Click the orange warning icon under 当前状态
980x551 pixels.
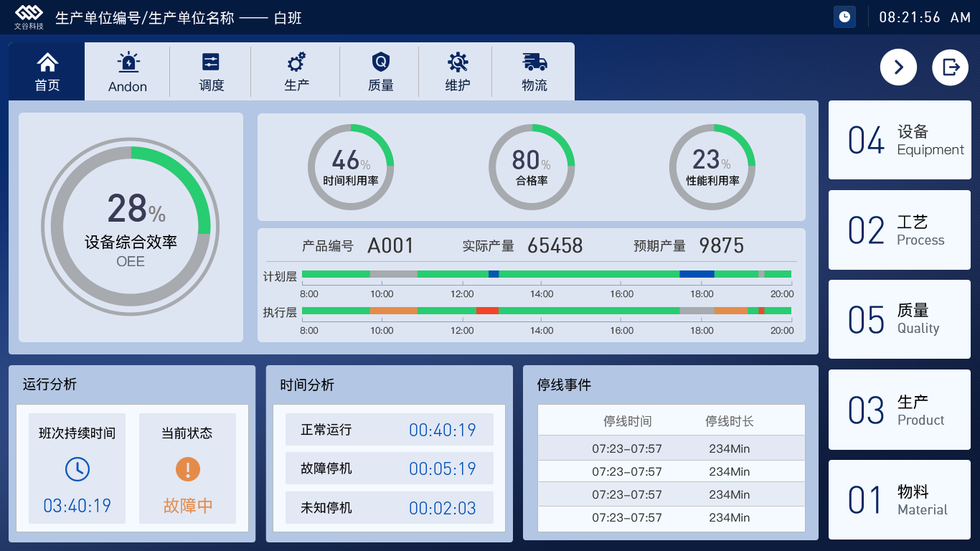coord(188,469)
